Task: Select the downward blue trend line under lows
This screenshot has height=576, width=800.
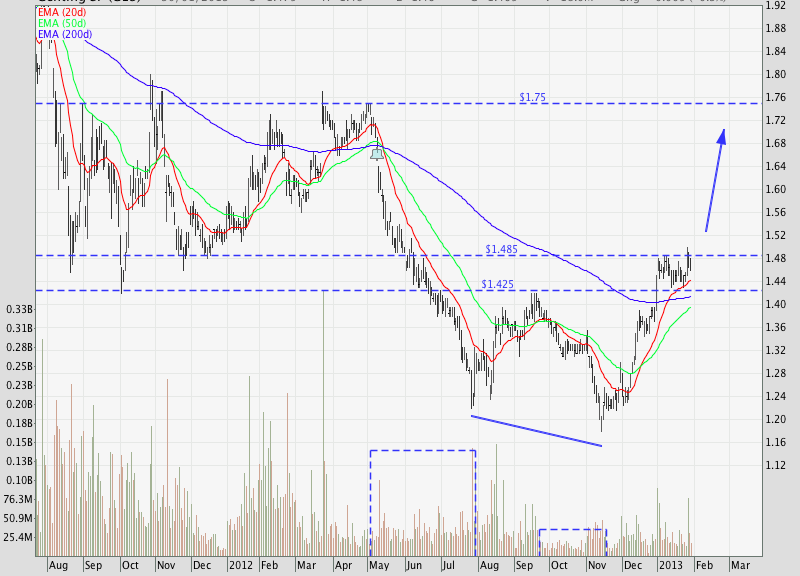Action: coord(536,431)
